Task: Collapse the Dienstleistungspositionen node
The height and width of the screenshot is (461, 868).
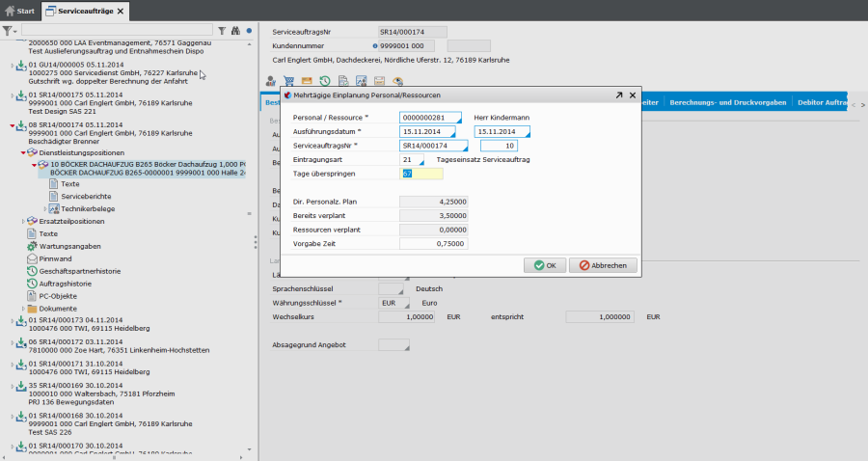Action: tap(22, 152)
